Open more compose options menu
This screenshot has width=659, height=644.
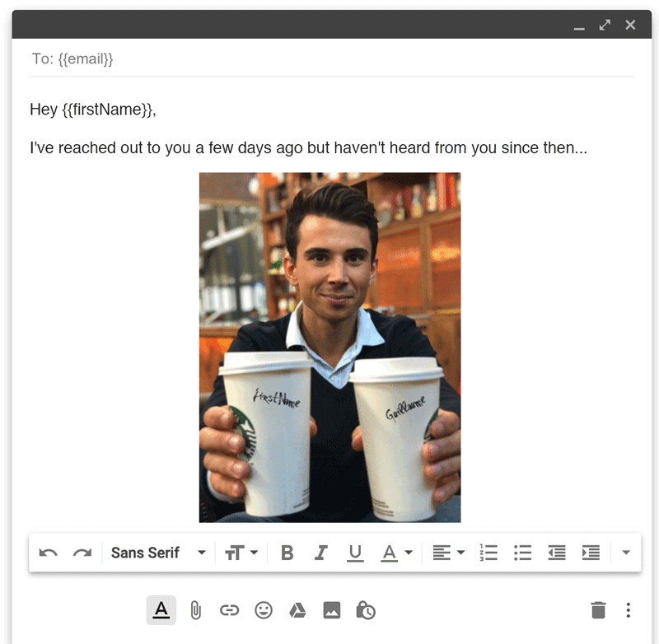[629, 609]
